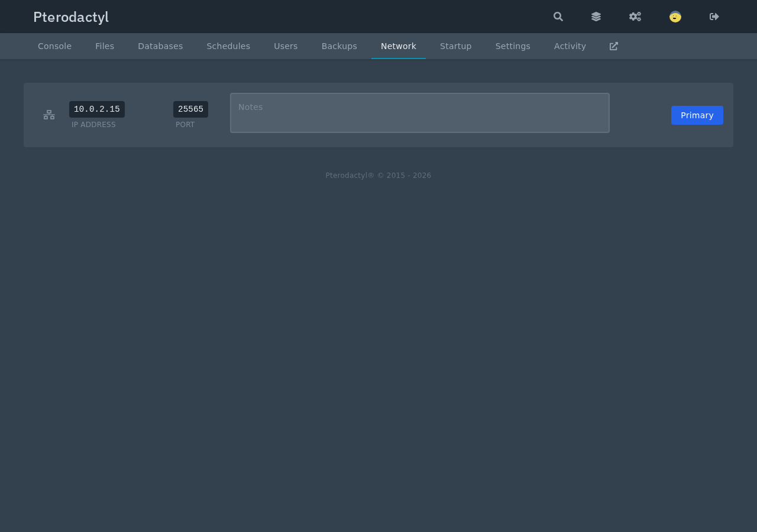Open the external link icon in the sub-navigation
The height and width of the screenshot is (532, 757).
coord(614,46)
